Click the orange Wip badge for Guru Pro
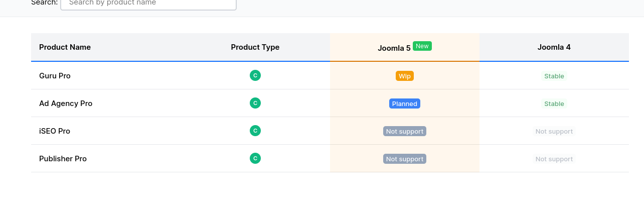The width and height of the screenshot is (644, 208). click(x=405, y=76)
